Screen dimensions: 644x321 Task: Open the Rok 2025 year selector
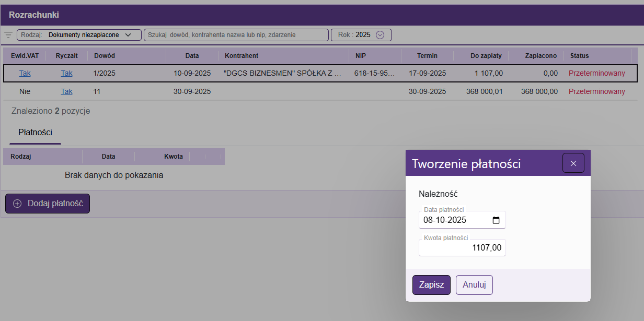[361, 35]
